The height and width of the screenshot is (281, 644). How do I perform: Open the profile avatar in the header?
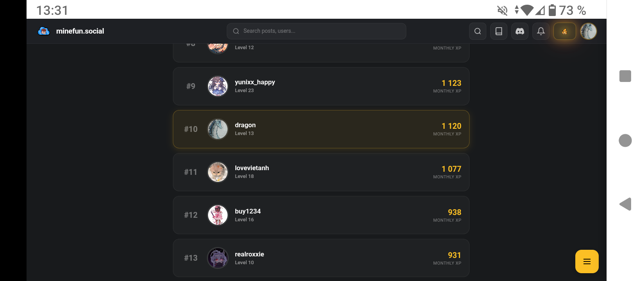tap(588, 31)
